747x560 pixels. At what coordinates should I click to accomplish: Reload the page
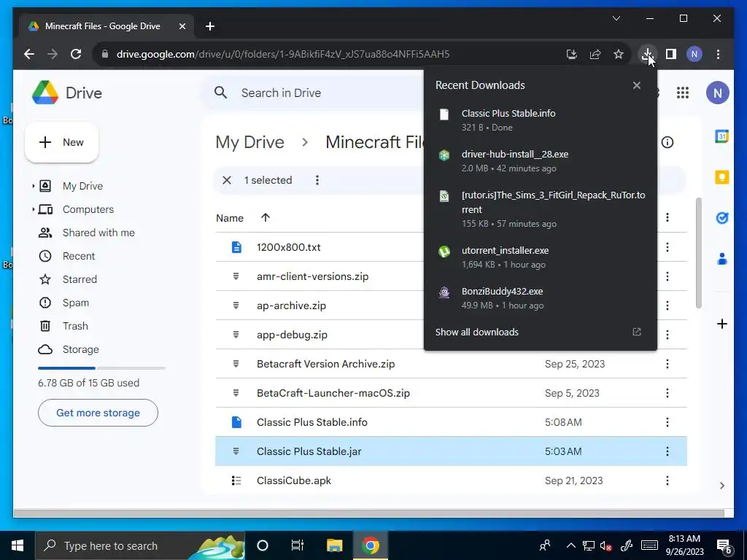[x=76, y=54]
